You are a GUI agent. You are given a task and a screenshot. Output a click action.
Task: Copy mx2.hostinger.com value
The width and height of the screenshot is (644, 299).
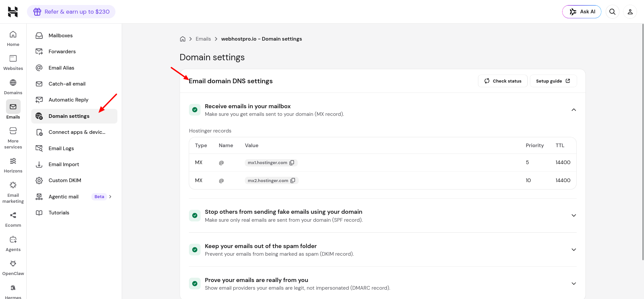click(x=293, y=180)
